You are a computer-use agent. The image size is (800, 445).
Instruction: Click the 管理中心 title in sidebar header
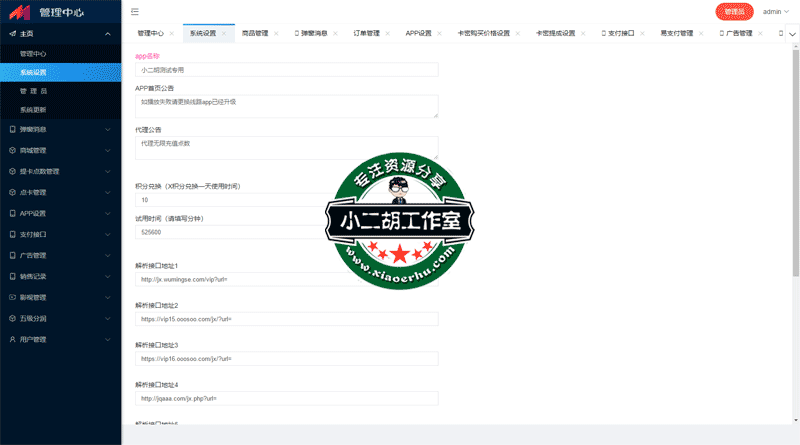tap(62, 12)
